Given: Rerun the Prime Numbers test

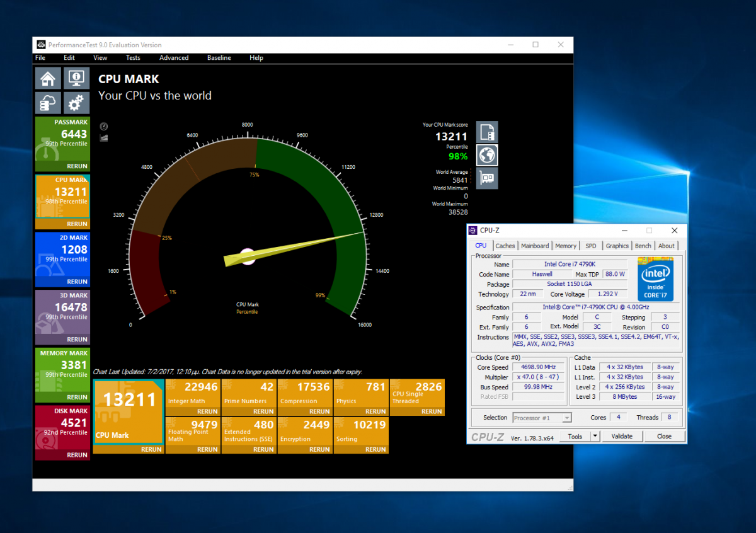Looking at the screenshot, I should pyautogui.click(x=263, y=411).
